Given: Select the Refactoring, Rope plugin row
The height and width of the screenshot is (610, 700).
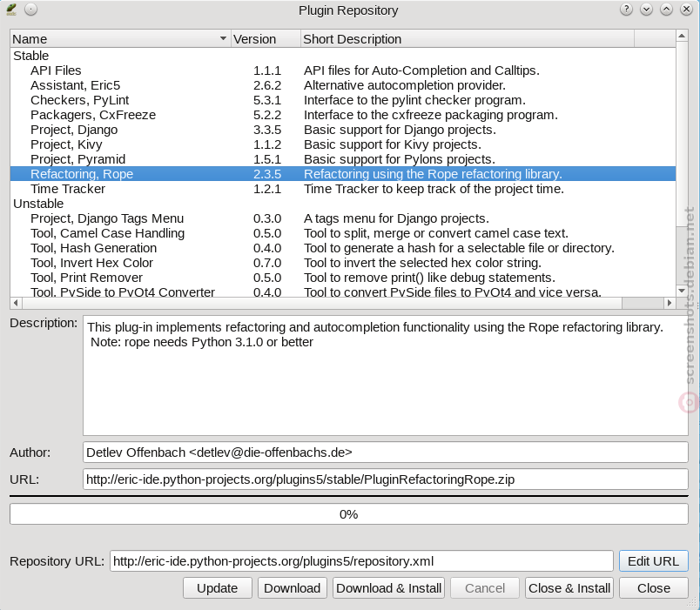Looking at the screenshot, I should pyautogui.click(x=343, y=174).
